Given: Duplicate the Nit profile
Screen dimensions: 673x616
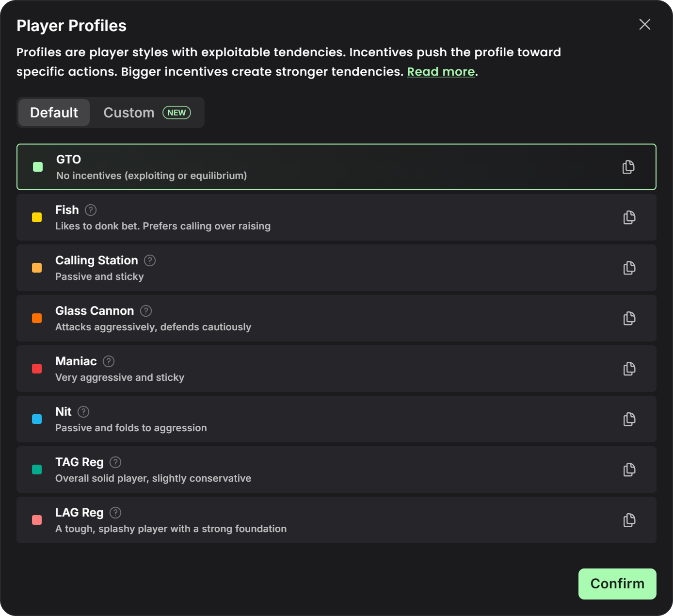Looking at the screenshot, I should tap(629, 419).
